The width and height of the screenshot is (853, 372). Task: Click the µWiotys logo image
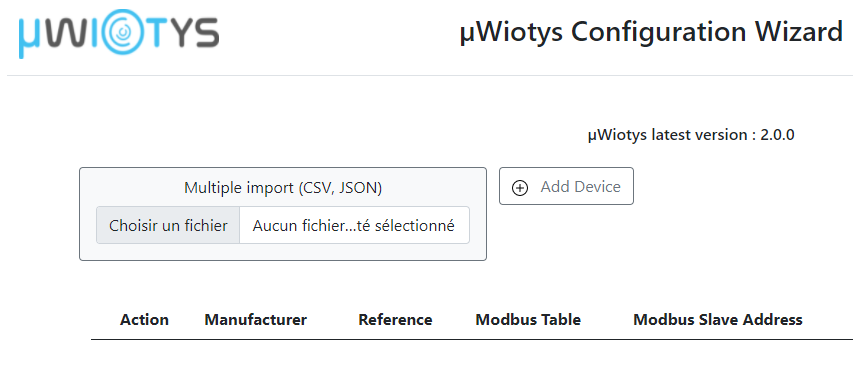[x=119, y=34]
